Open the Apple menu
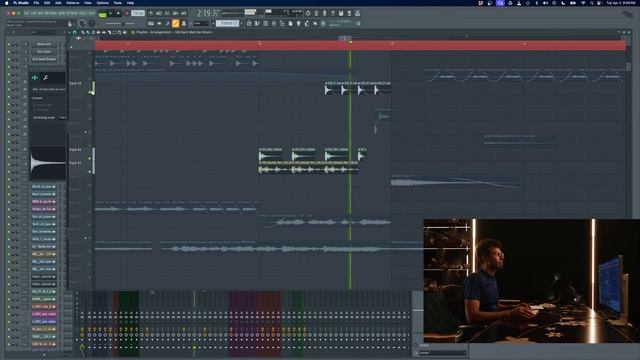Viewport: 640px width, 360px height. [x=7, y=3]
